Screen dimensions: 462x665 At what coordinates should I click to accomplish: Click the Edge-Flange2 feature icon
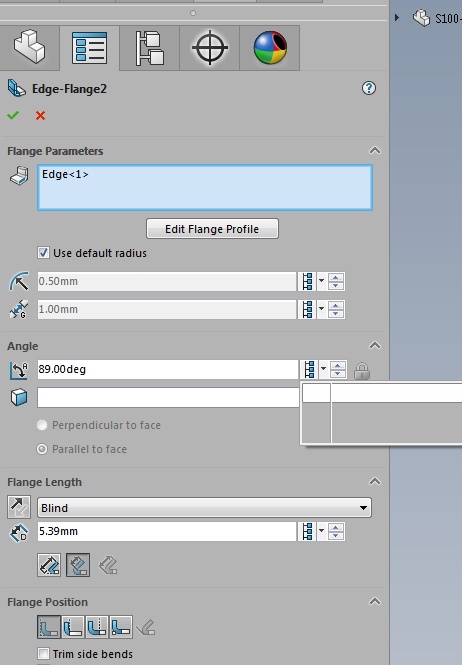[x=17, y=89]
